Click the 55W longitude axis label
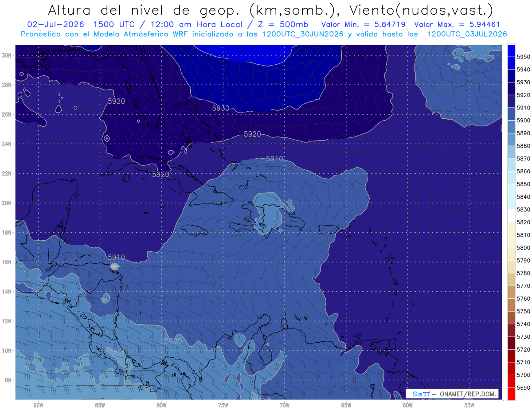The image size is (532, 411). (x=469, y=405)
